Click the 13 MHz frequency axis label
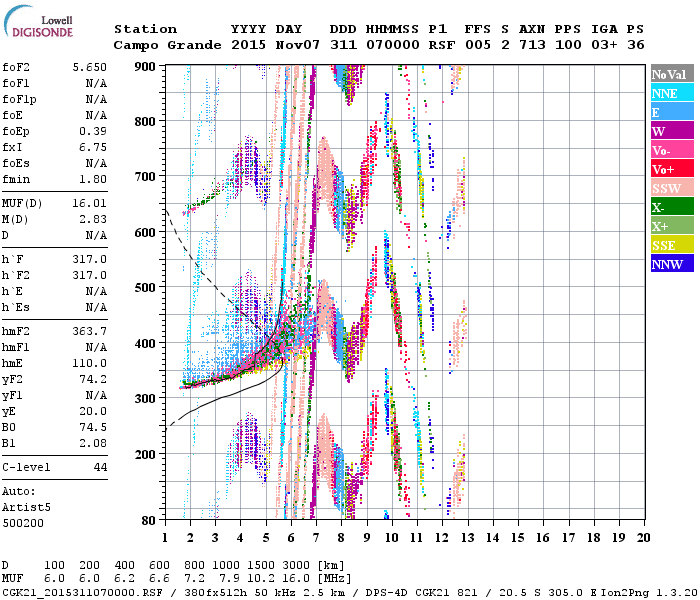 (467, 538)
